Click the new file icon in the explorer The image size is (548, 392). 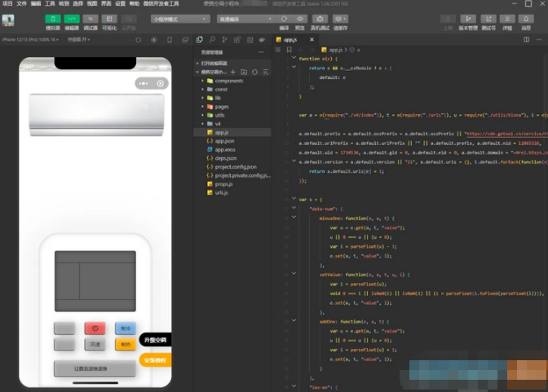point(233,72)
